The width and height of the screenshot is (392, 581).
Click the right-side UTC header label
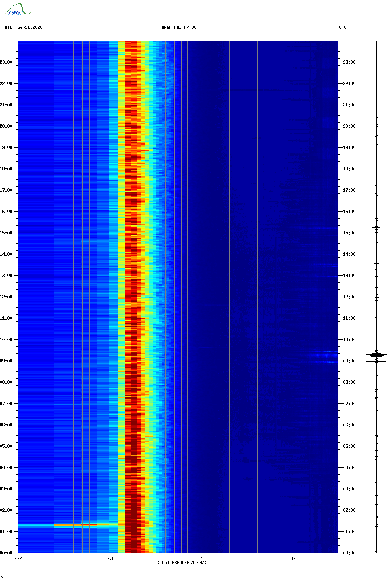pyautogui.click(x=343, y=27)
